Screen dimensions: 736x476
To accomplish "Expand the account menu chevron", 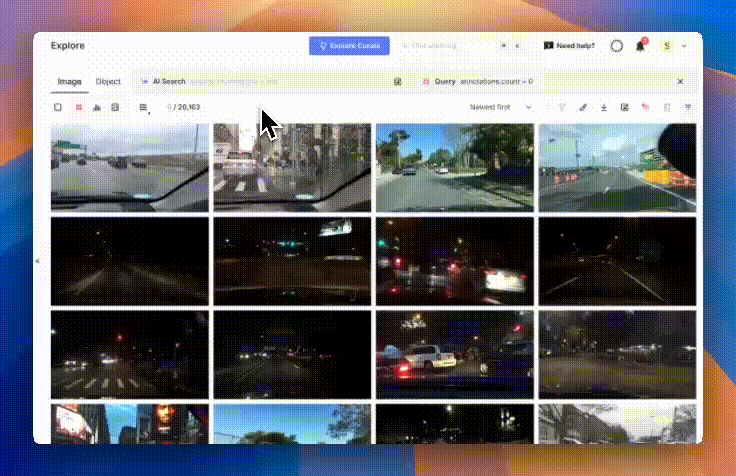I will point(684,46).
